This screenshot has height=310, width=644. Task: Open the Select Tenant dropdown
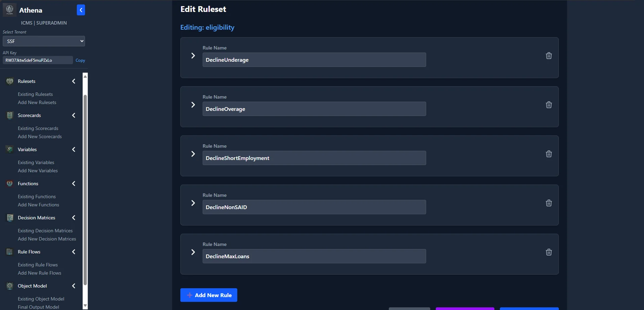tap(44, 41)
